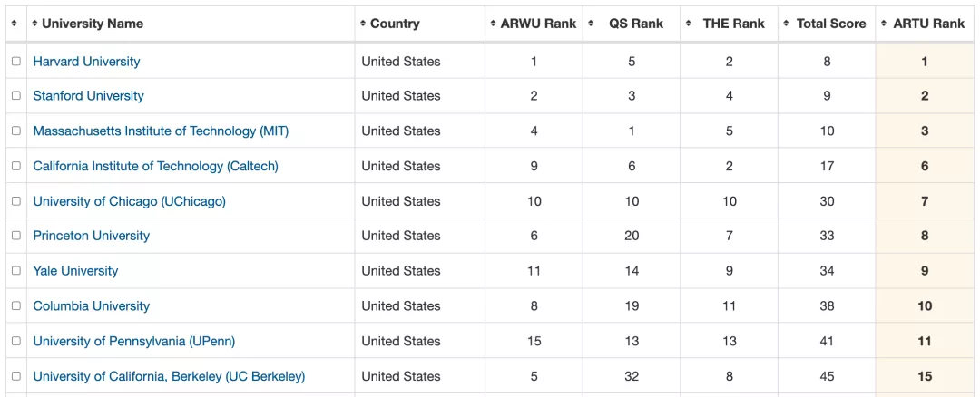This screenshot has width=980, height=397.
Task: Open Massachusetts Institute of Technology (MIT) link
Action: point(161,131)
